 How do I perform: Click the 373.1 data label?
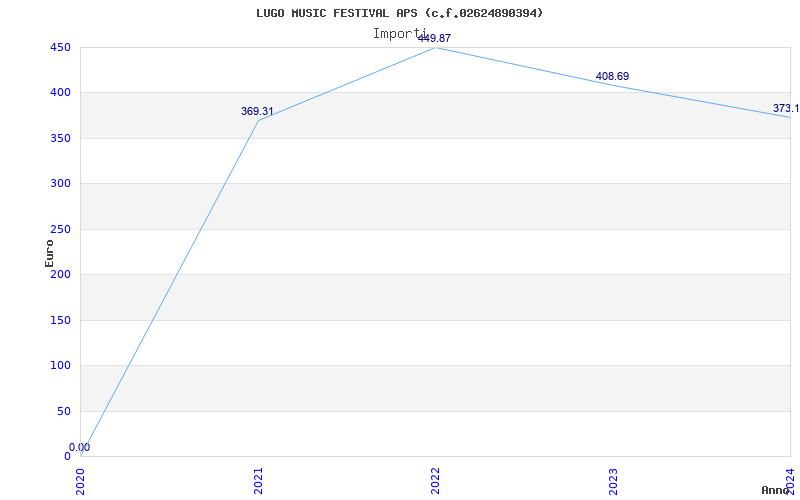coord(786,108)
